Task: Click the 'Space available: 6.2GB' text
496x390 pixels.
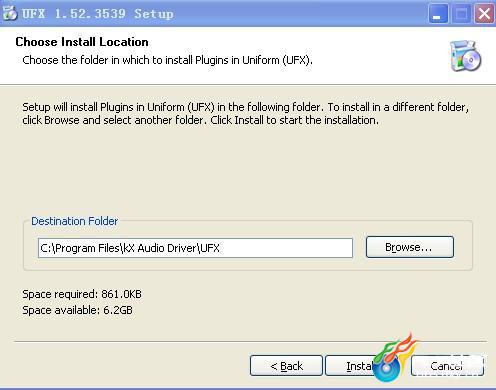Action: (77, 310)
